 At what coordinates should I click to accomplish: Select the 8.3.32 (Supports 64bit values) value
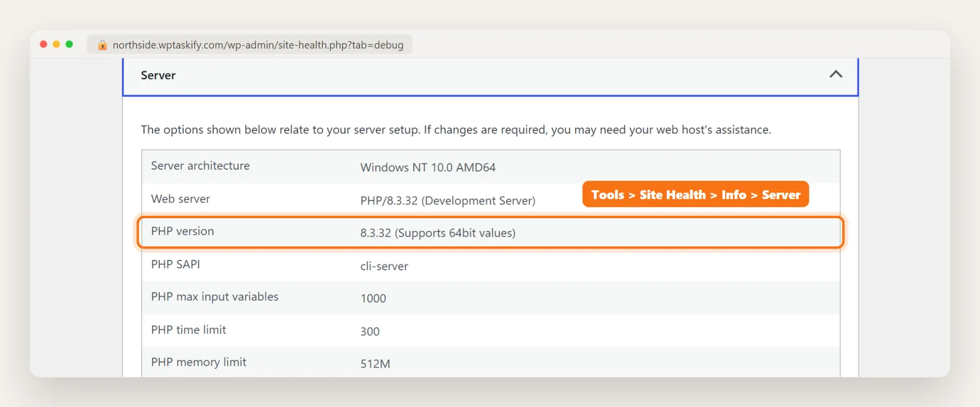[x=438, y=233]
